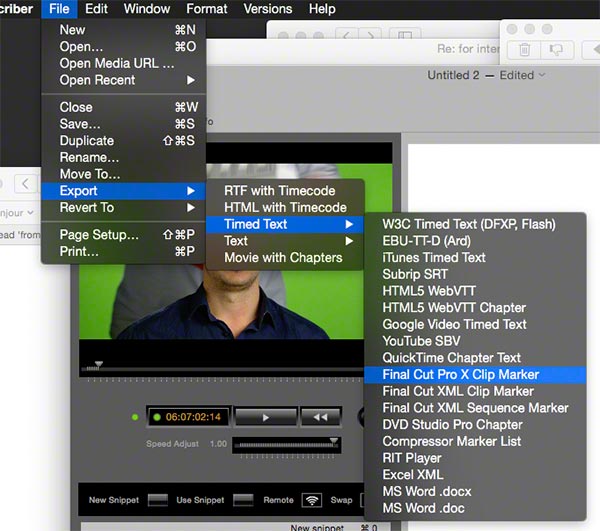This screenshot has width=600, height=531.
Task: Select Excel XML format
Action: tap(475, 475)
